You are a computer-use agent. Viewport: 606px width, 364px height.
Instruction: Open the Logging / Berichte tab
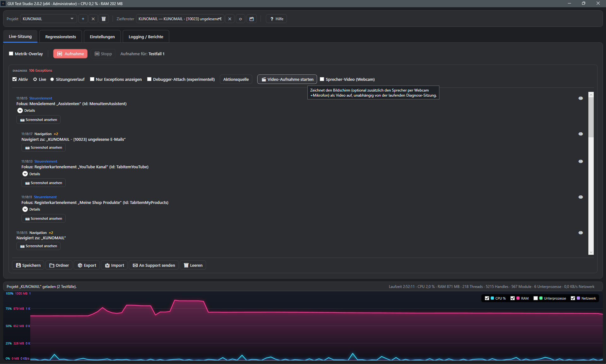coord(146,37)
